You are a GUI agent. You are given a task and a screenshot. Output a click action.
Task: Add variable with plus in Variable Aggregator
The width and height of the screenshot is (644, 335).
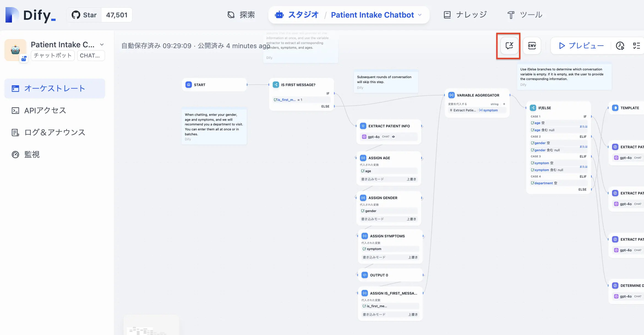click(504, 104)
